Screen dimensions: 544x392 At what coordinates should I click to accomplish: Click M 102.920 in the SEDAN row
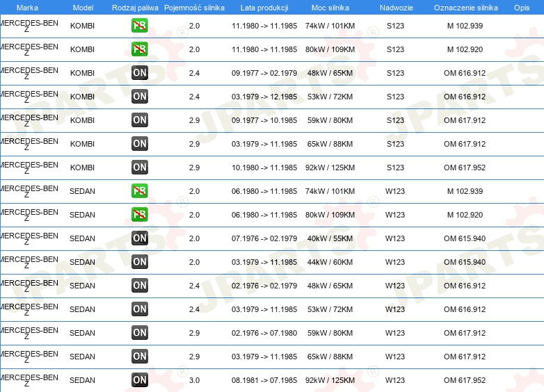point(465,215)
